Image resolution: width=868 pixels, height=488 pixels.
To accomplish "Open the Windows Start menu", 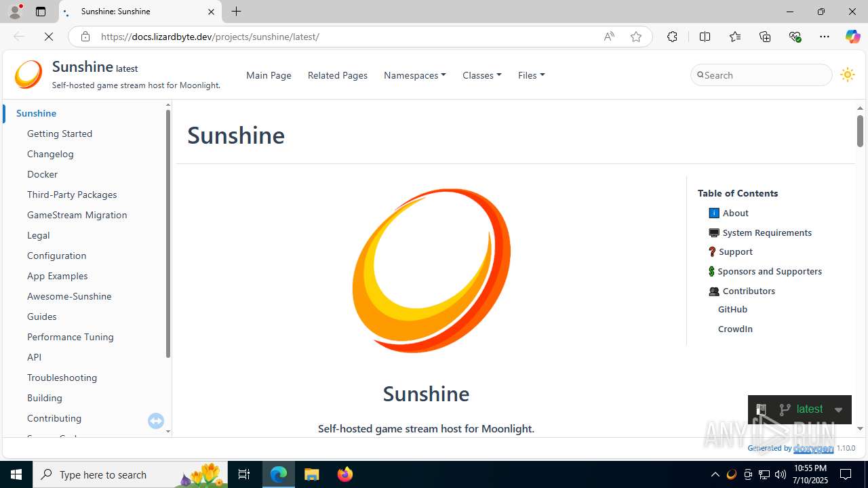I will (16, 474).
